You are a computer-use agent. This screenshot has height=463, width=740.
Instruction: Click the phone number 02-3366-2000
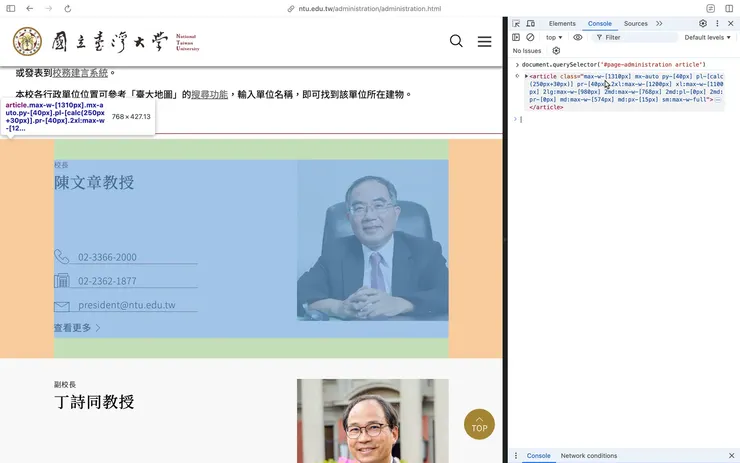click(107, 257)
